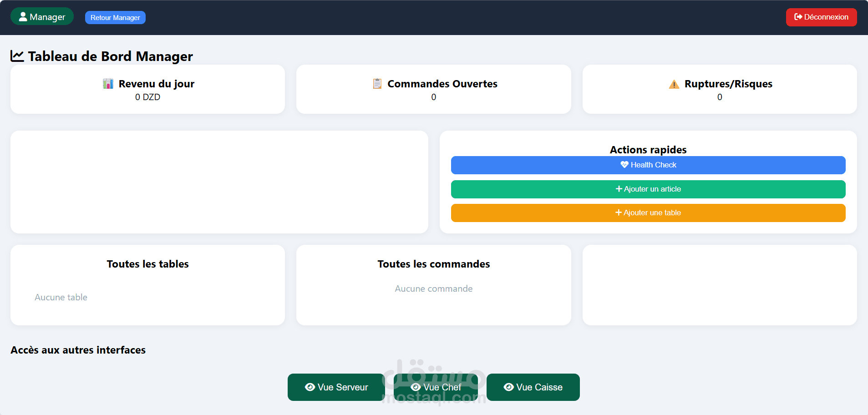Click the user icon in Manager badge
The width and height of the screenshot is (868, 415).
tap(23, 17)
